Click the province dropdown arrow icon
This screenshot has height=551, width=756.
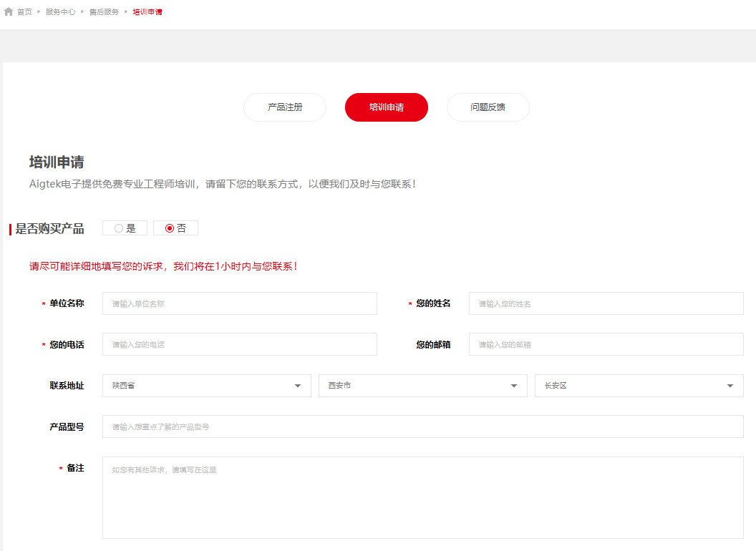click(x=298, y=386)
